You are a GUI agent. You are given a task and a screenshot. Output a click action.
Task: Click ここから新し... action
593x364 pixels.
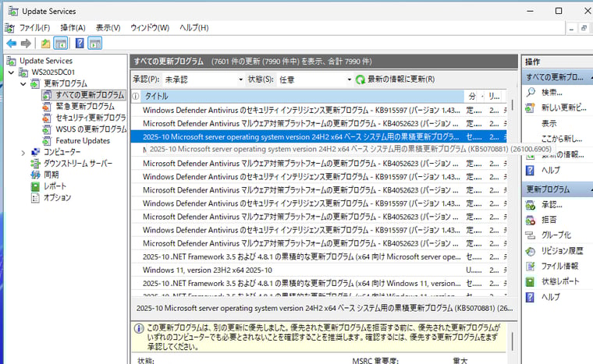pyautogui.click(x=562, y=139)
